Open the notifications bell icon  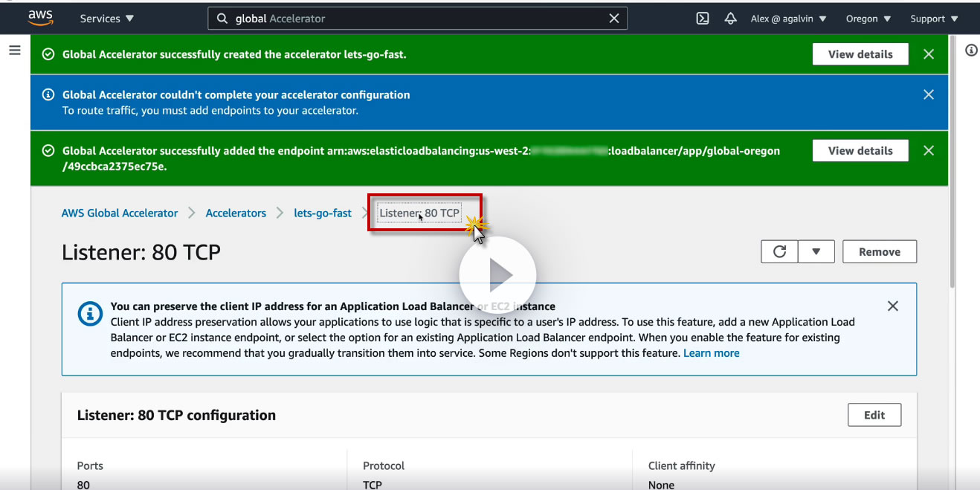[731, 19]
